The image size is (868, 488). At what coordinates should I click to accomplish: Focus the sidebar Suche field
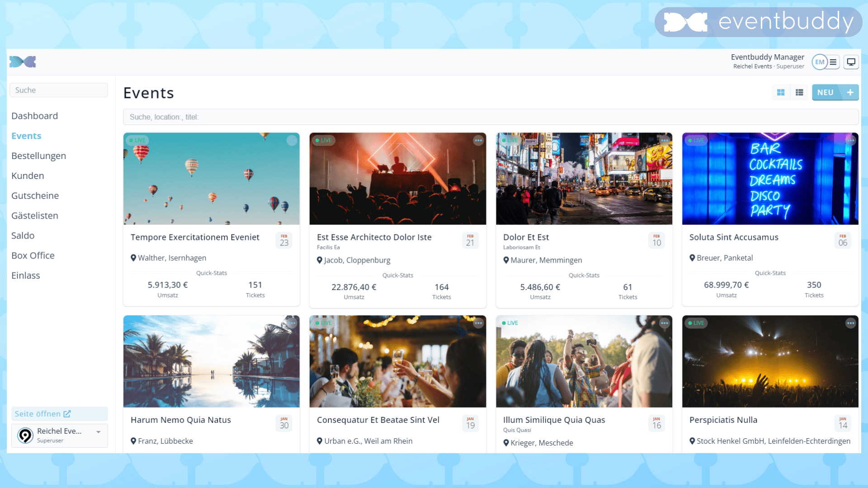59,90
